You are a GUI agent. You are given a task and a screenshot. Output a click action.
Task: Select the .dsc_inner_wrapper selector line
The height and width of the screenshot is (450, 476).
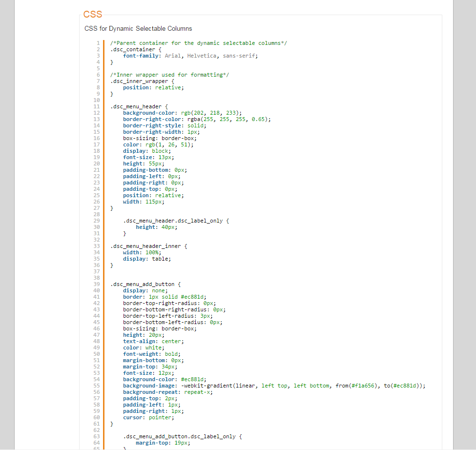click(142, 81)
